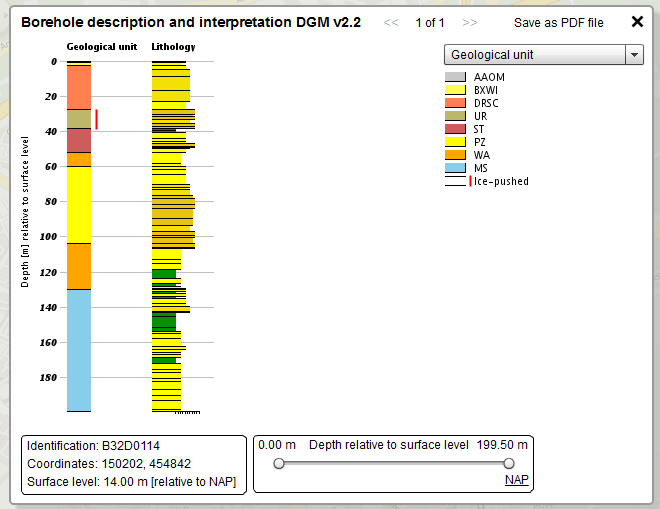Save borehole as PDF file
The image size is (660, 509).
pyautogui.click(x=558, y=22)
